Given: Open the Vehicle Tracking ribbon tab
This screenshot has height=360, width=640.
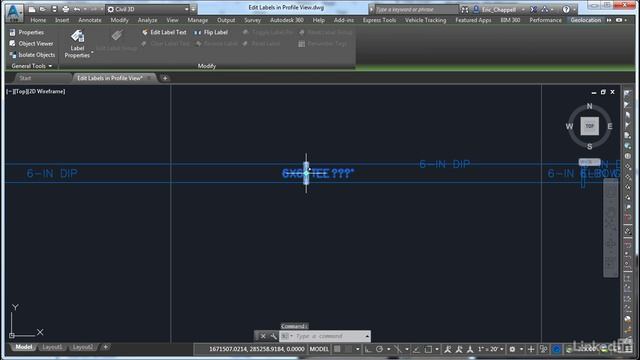Looking at the screenshot, I should pos(425,20).
